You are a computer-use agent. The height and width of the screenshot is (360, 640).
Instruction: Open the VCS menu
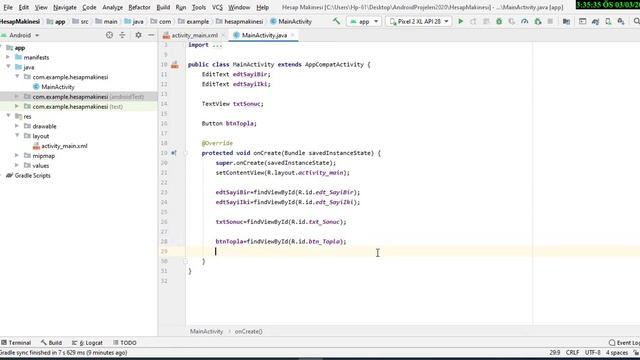[217, 7]
